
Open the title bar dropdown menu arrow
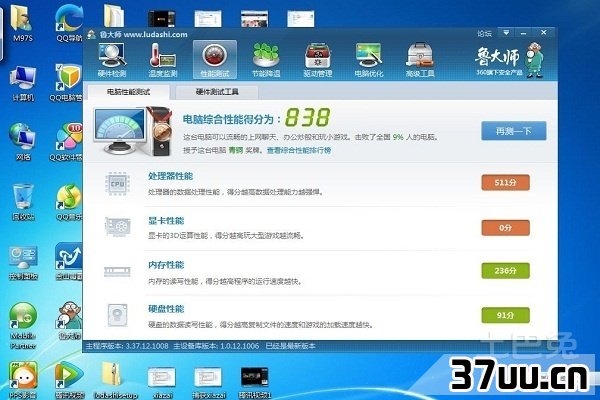point(506,33)
